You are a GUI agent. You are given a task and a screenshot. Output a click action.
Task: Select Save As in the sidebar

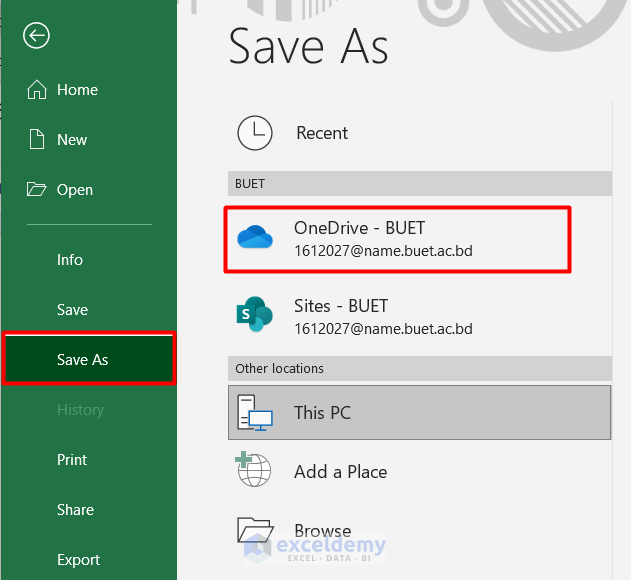click(89, 359)
